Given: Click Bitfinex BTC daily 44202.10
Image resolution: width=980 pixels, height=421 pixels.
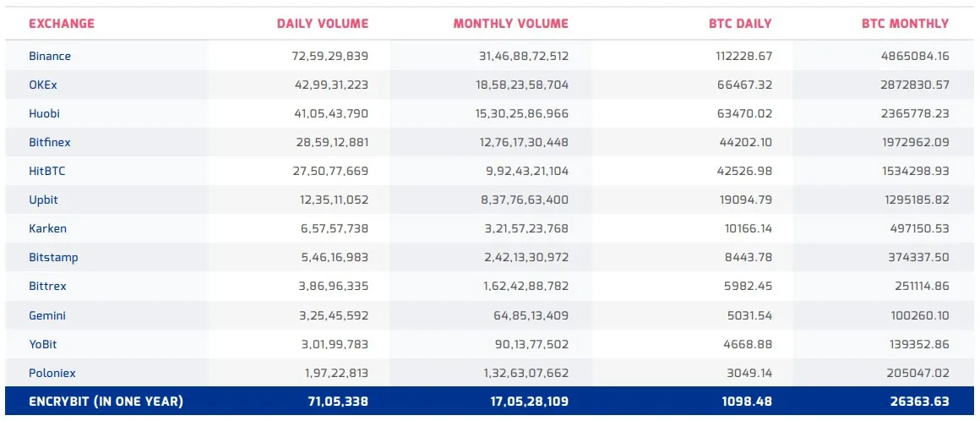Looking at the screenshot, I should pyautogui.click(x=745, y=142).
